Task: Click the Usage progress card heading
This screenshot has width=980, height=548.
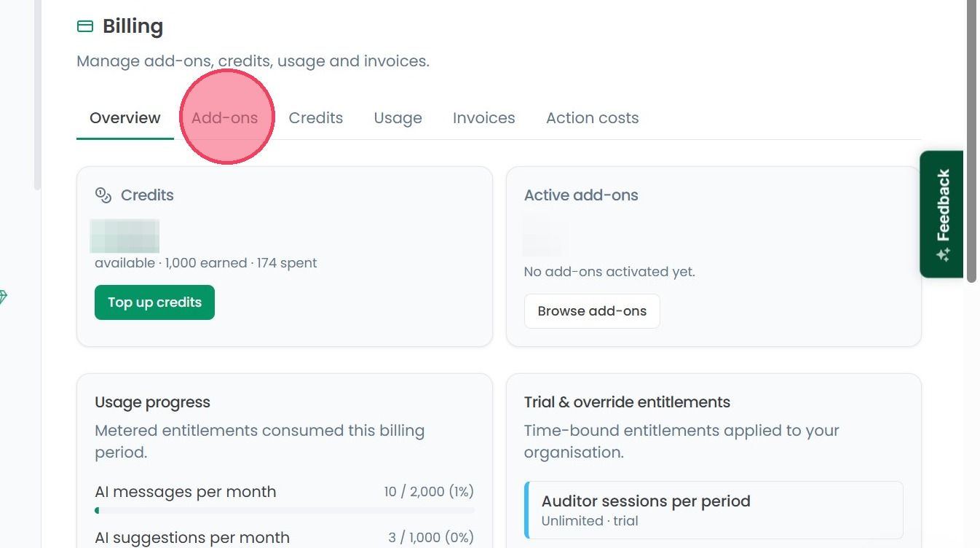Action: coord(153,402)
